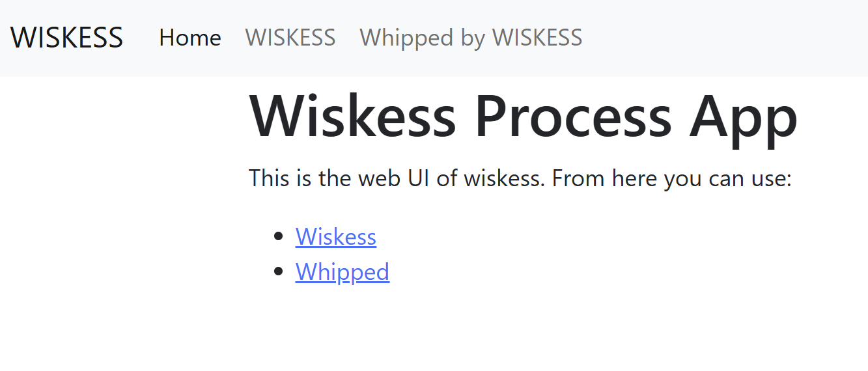The width and height of the screenshot is (868, 371).
Task: Click the bullet point before the Wiskess link
Action: 279,236
